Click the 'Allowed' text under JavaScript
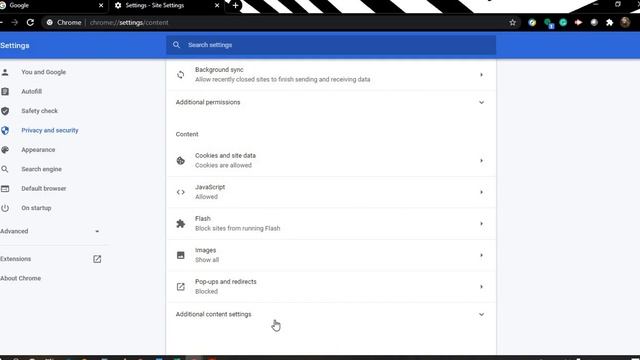The height and width of the screenshot is (360, 640). (207, 197)
